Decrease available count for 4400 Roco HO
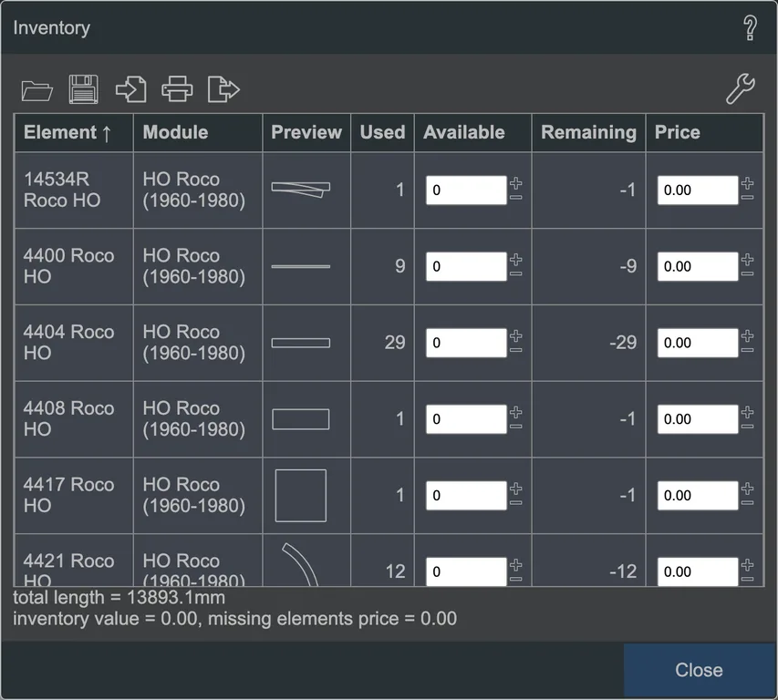 click(516, 273)
